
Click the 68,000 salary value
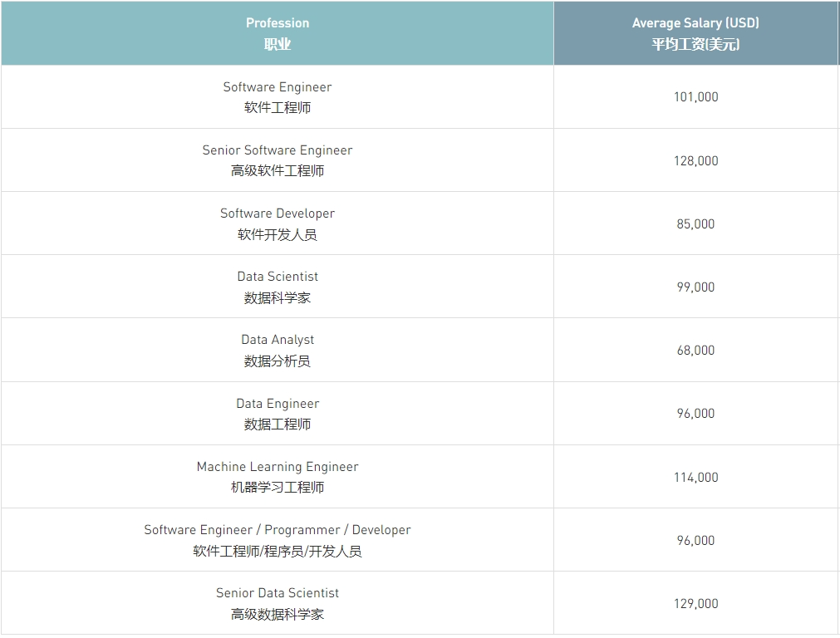[696, 351]
